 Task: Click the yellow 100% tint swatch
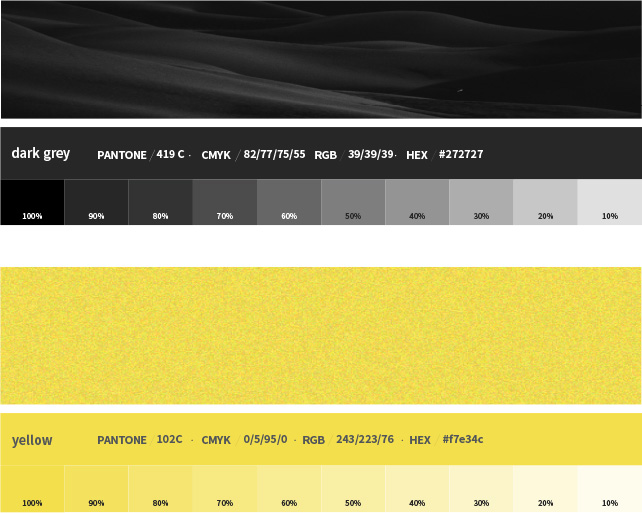[x=32, y=488]
